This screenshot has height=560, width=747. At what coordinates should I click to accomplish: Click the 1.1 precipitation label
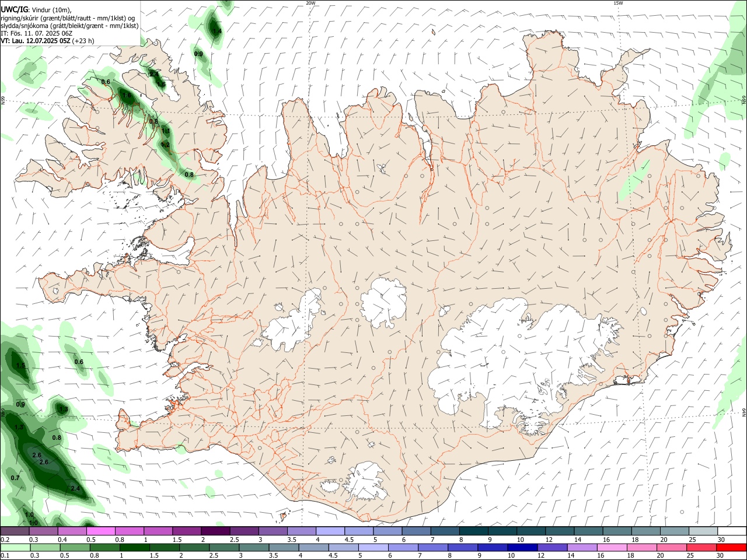166,131
